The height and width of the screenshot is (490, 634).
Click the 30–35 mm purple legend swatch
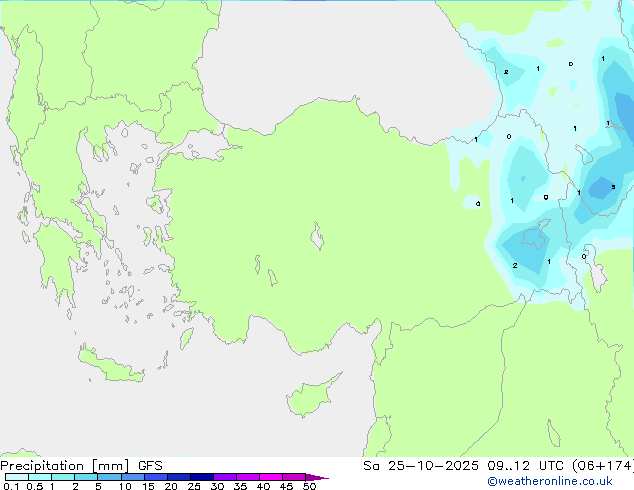tap(225, 477)
